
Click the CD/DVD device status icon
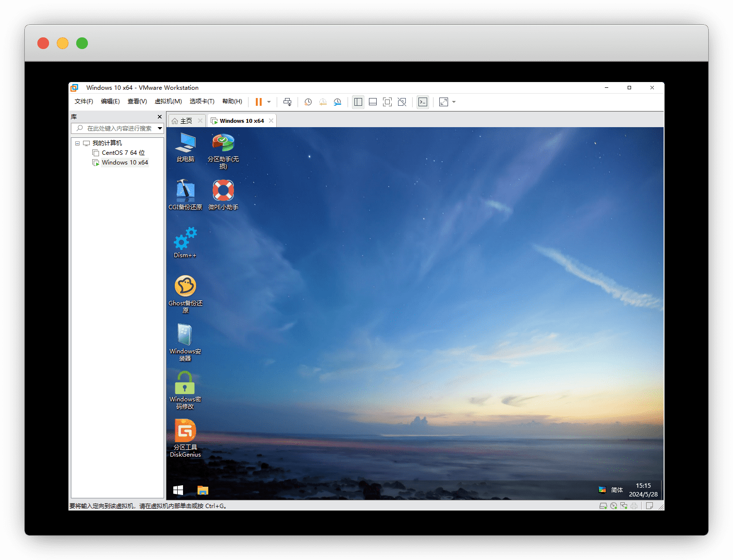coord(614,506)
